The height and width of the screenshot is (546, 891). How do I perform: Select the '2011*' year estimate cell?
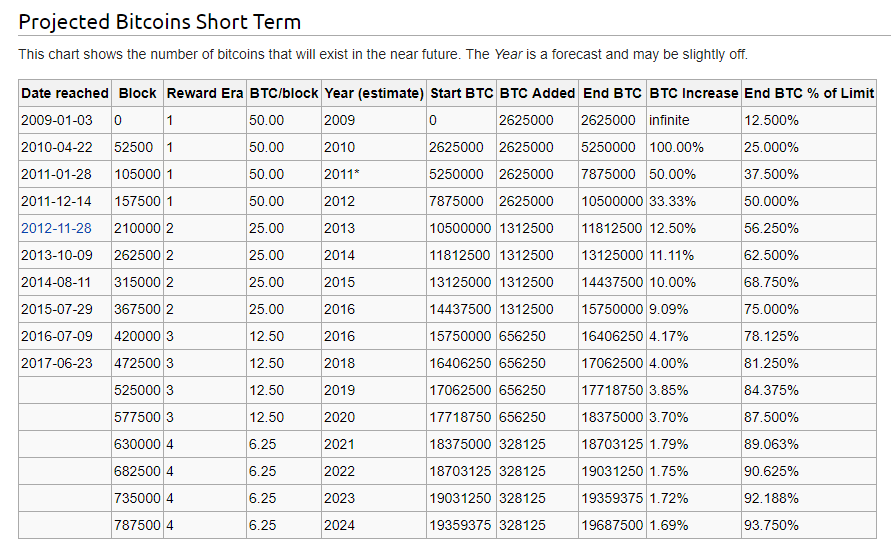pyautogui.click(x=342, y=174)
